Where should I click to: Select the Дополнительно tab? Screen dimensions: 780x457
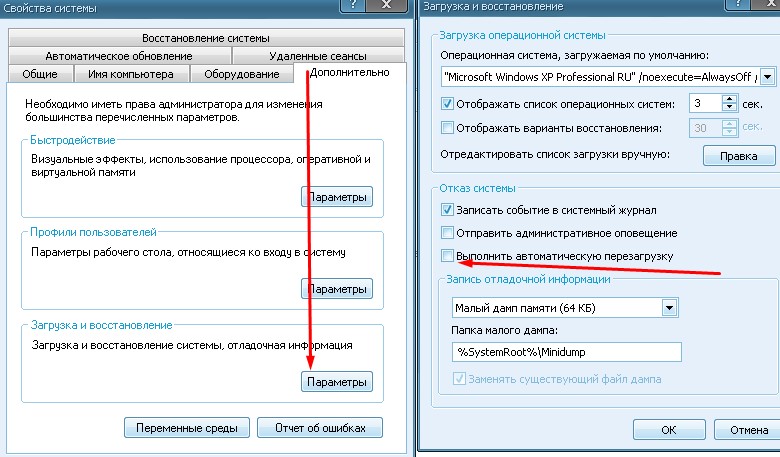coord(350,73)
